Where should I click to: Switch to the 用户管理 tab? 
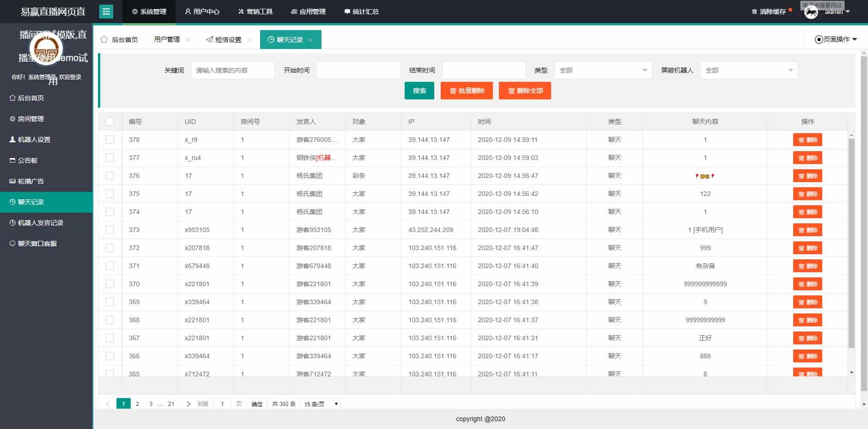tap(167, 39)
